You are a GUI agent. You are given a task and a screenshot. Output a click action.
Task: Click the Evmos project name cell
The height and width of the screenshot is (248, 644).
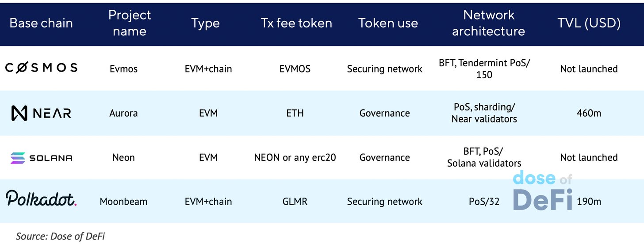pyautogui.click(x=123, y=69)
